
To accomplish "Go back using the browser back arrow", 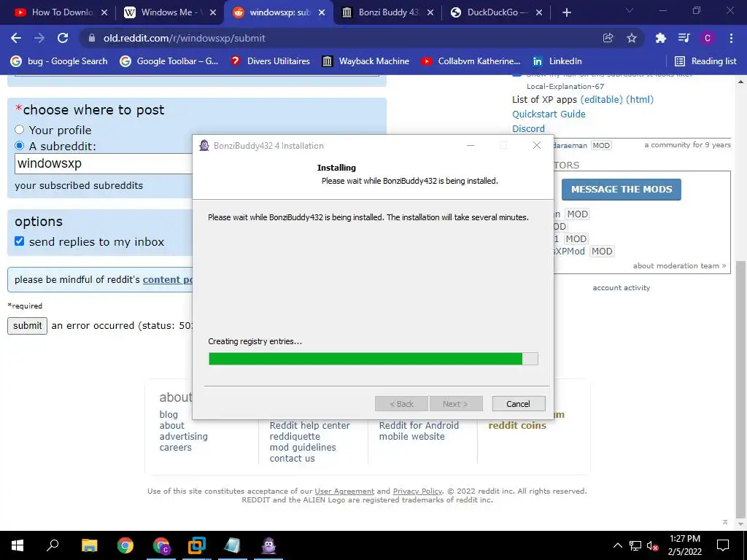I will pos(16,38).
